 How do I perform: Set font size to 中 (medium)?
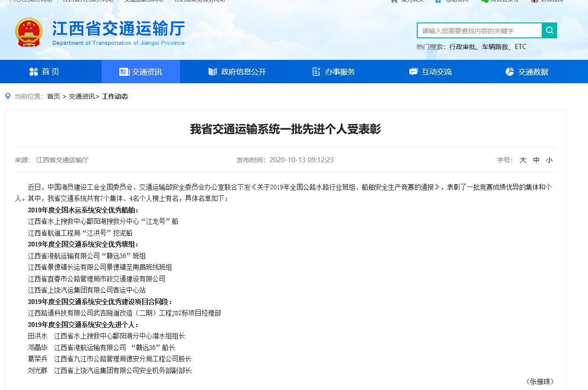(x=536, y=160)
